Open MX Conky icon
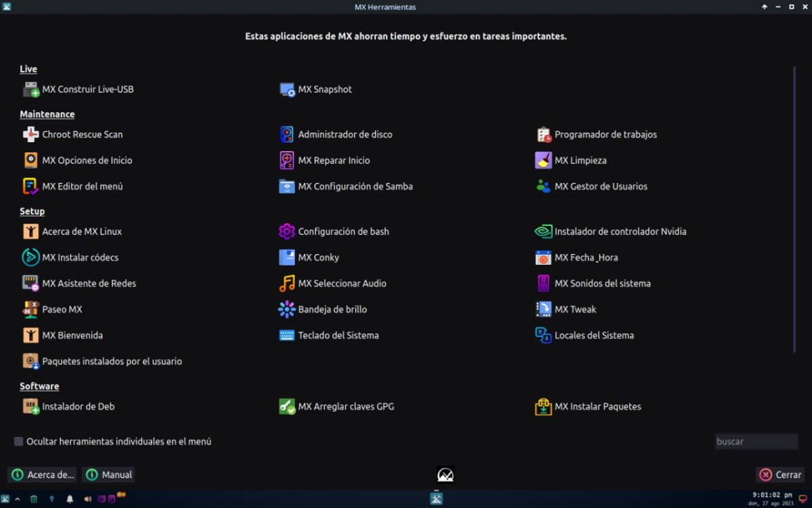The width and height of the screenshot is (812, 508). pyautogui.click(x=287, y=257)
